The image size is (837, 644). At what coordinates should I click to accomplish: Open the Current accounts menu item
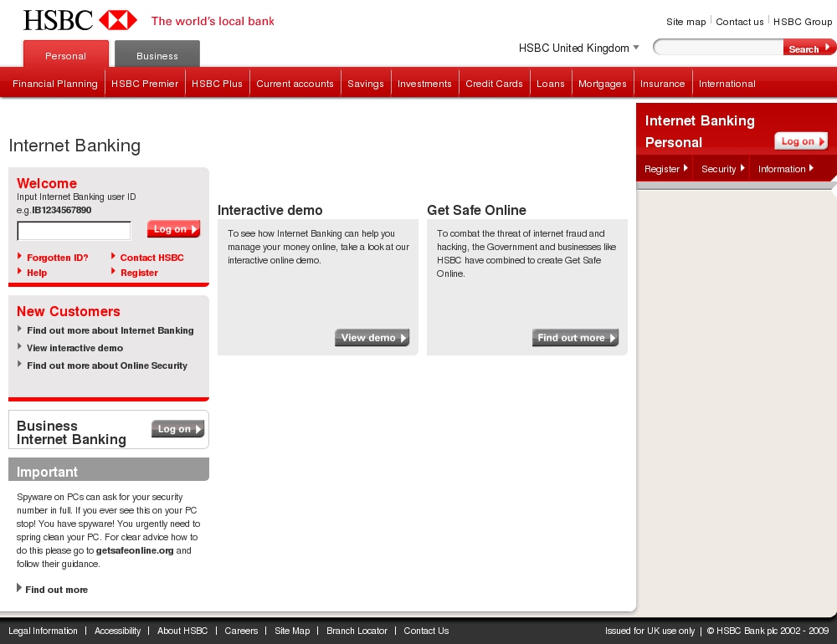295,84
